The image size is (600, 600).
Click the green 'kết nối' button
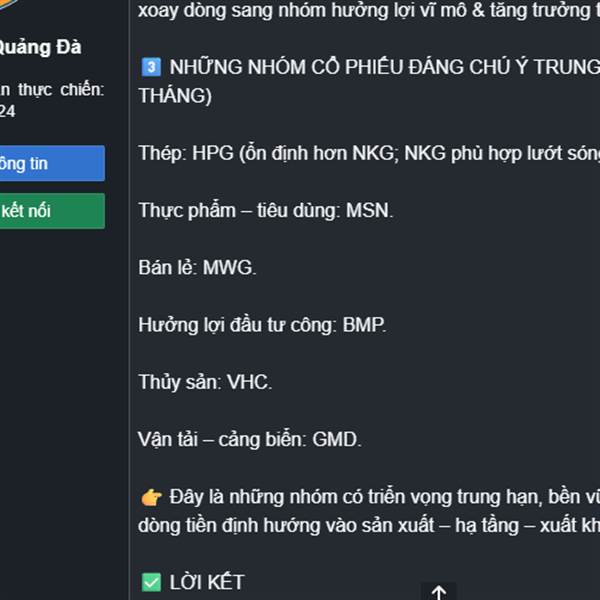point(52,211)
